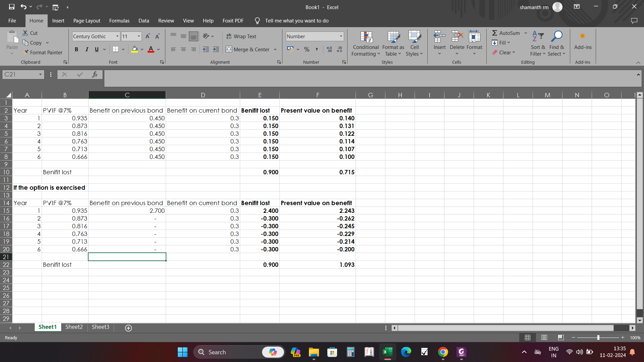Expand the Number format dropdown

pos(341,37)
